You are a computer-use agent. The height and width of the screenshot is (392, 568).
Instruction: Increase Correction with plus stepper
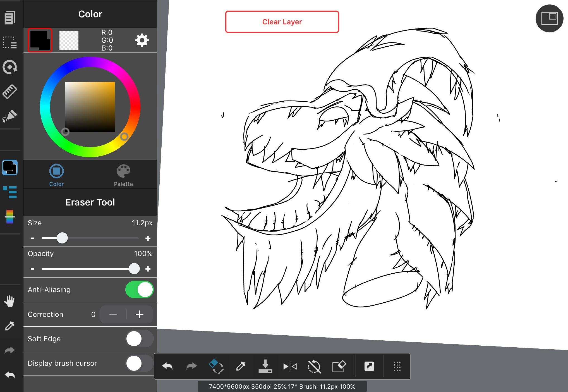140,314
